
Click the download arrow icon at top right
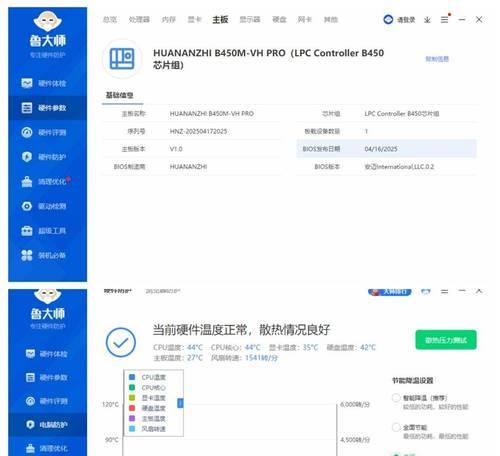pyautogui.click(x=427, y=20)
